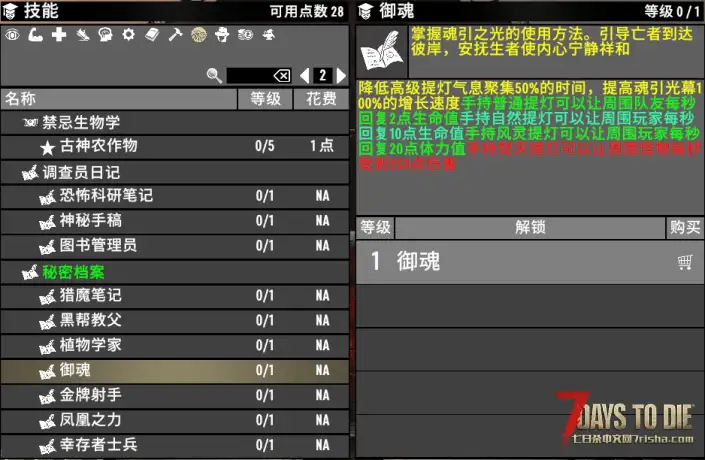The height and width of the screenshot is (460, 705).
Task: Select the eye Perception attribute icon
Action: (x=12, y=35)
